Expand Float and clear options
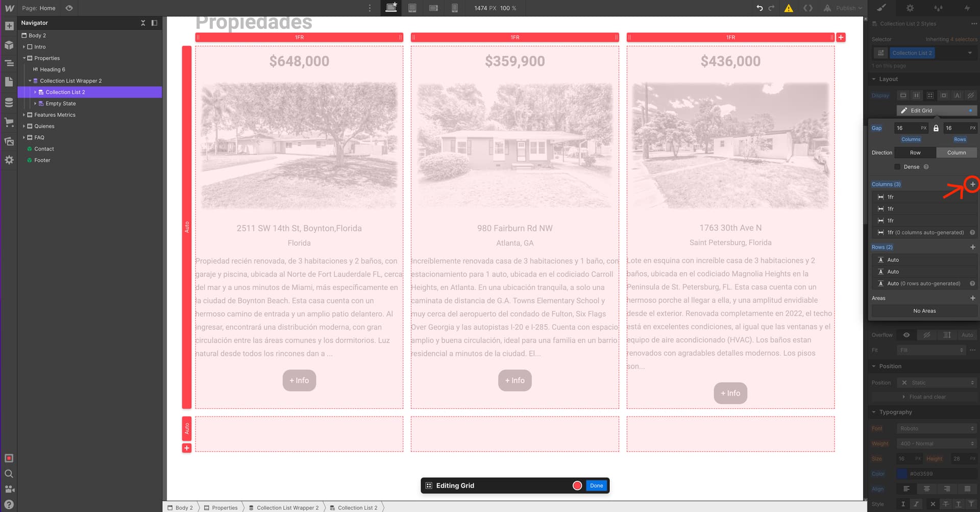980x512 pixels. coord(924,397)
